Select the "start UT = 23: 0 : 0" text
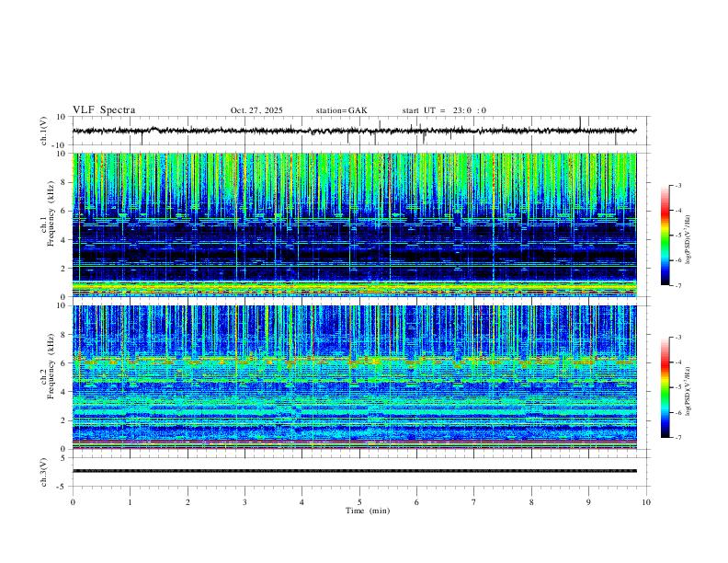The image size is (728, 563). (444, 110)
